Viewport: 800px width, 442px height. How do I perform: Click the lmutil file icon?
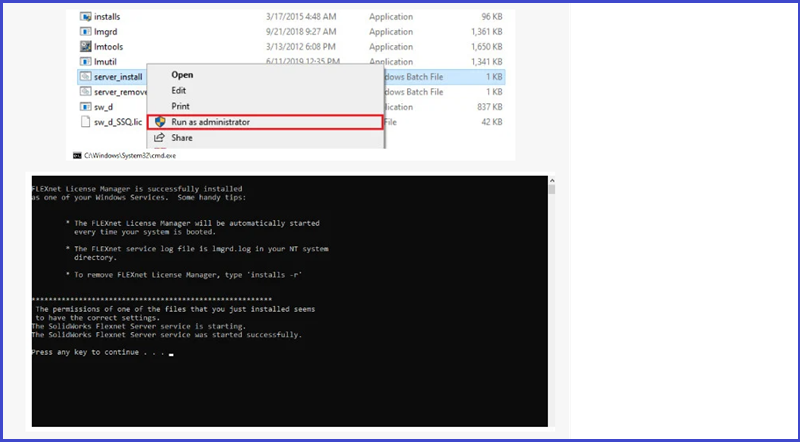click(x=85, y=62)
